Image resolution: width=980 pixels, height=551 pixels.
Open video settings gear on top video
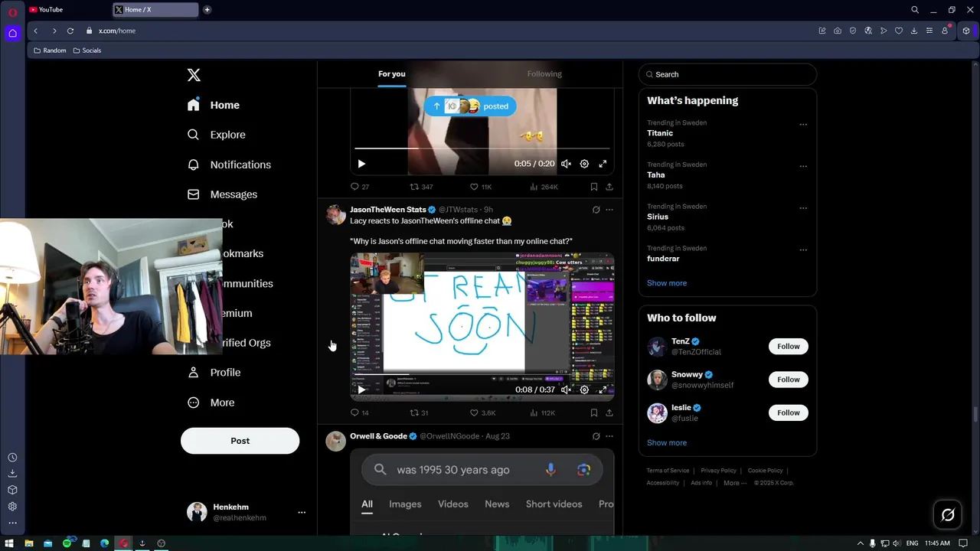(x=584, y=164)
